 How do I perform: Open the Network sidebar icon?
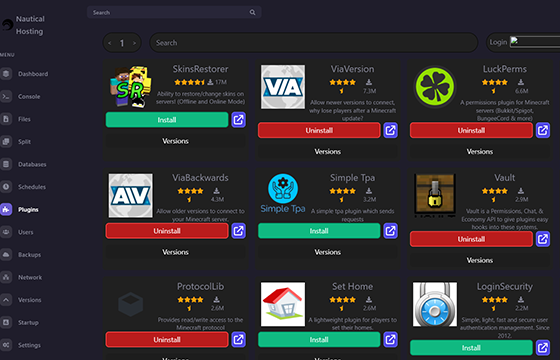(x=6, y=277)
